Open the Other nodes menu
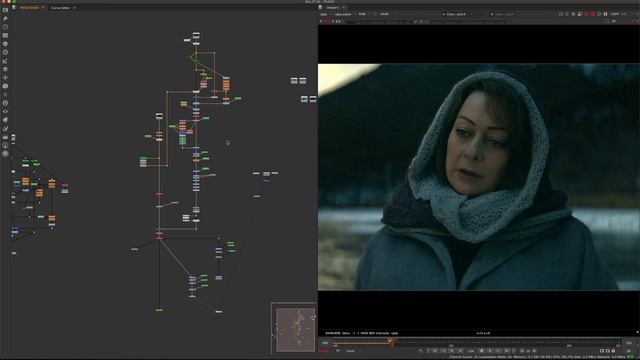Image resolution: width=640 pixels, height=360 pixels. (5, 137)
